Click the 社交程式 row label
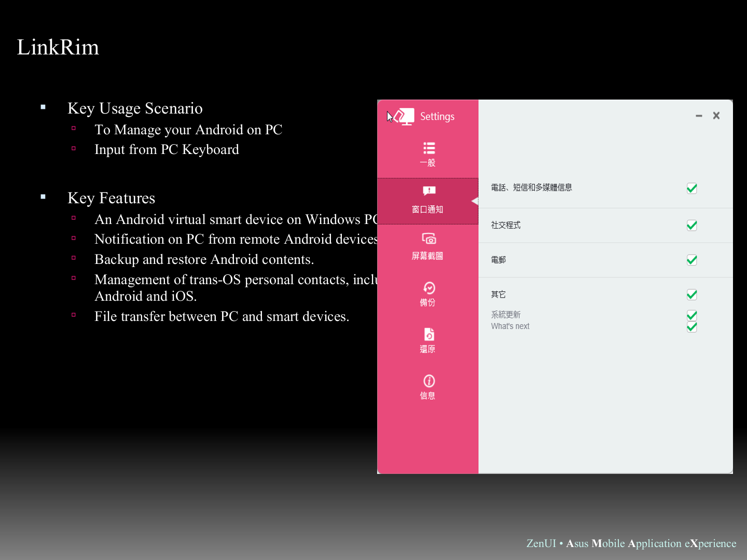Viewport: 747px width, 560px height. pos(506,225)
